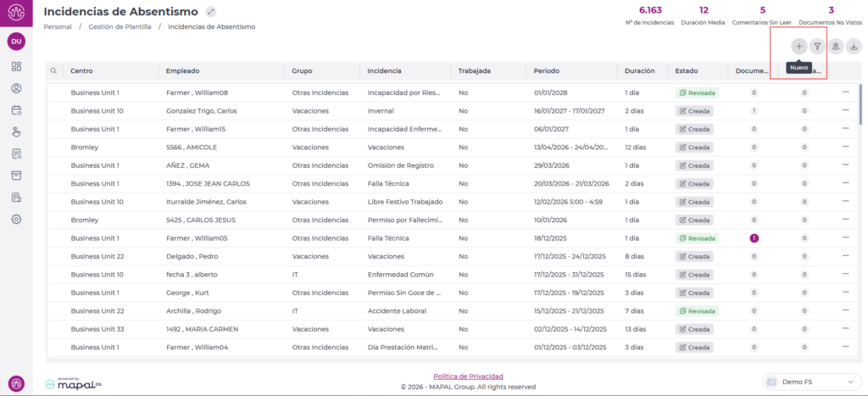Viewport: 868px width, 396px height.
Task: Open the filter funnel icon
Action: (817, 47)
